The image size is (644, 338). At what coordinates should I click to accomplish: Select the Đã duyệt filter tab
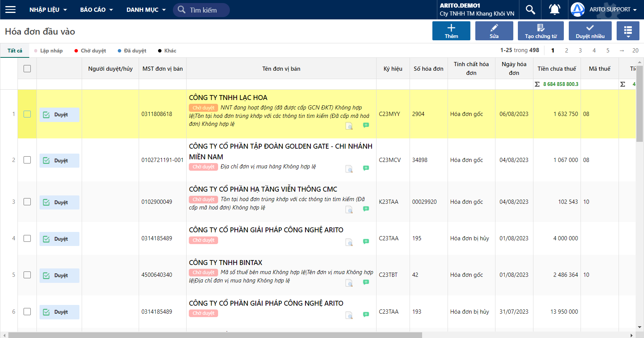pos(132,51)
